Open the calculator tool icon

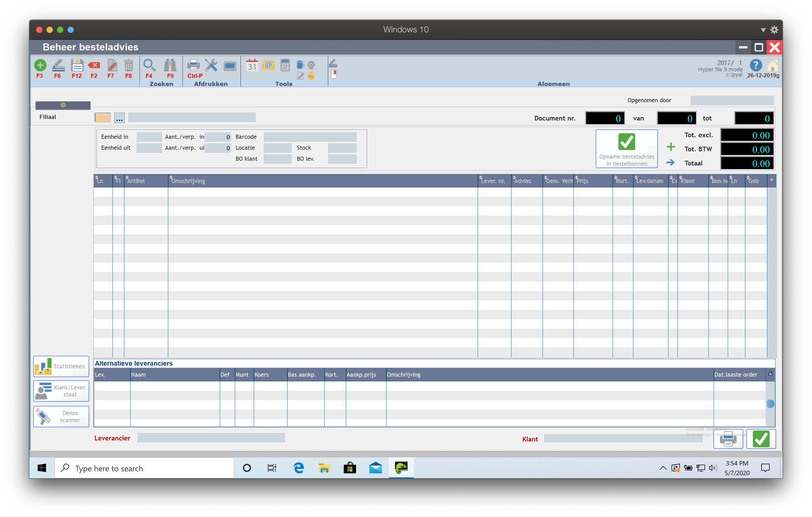pyautogui.click(x=285, y=65)
